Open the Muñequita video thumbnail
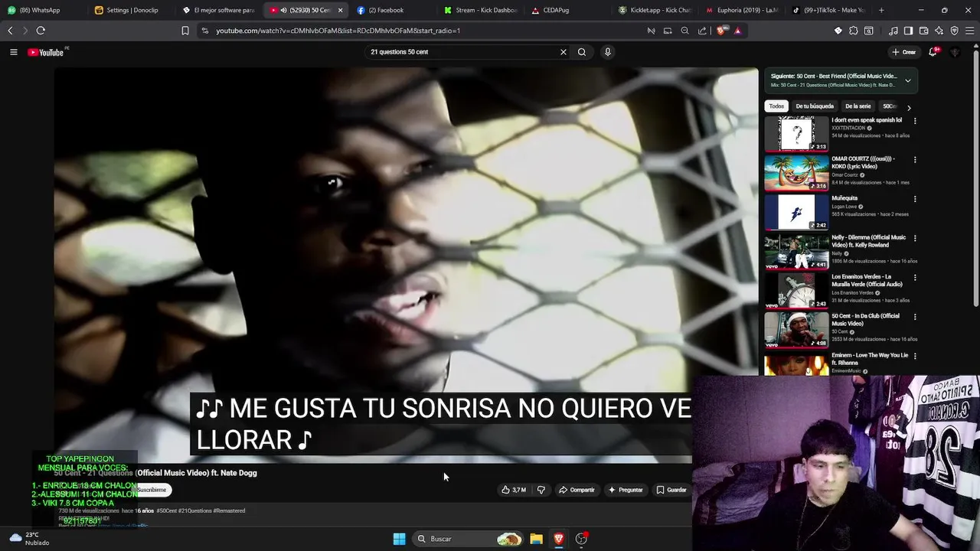 tap(796, 212)
